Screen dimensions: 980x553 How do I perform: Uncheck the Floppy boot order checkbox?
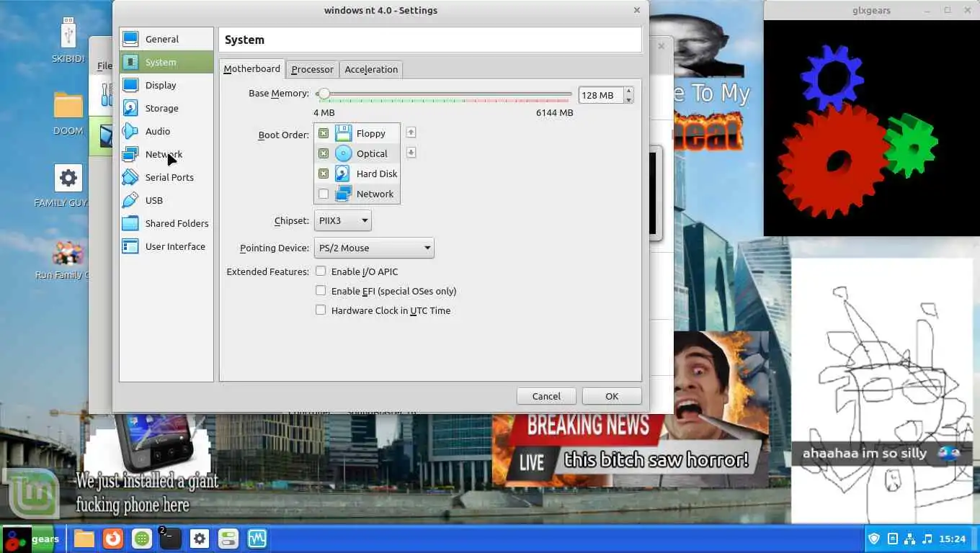[x=324, y=133]
